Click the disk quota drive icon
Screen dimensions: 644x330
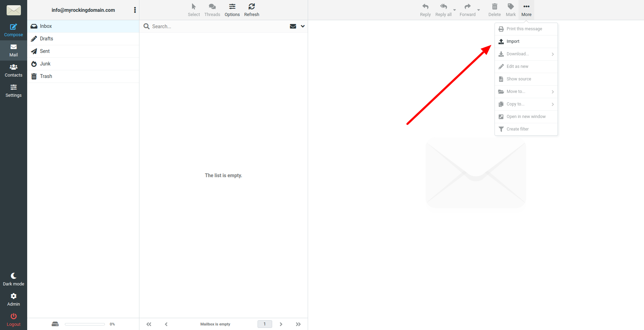55,324
